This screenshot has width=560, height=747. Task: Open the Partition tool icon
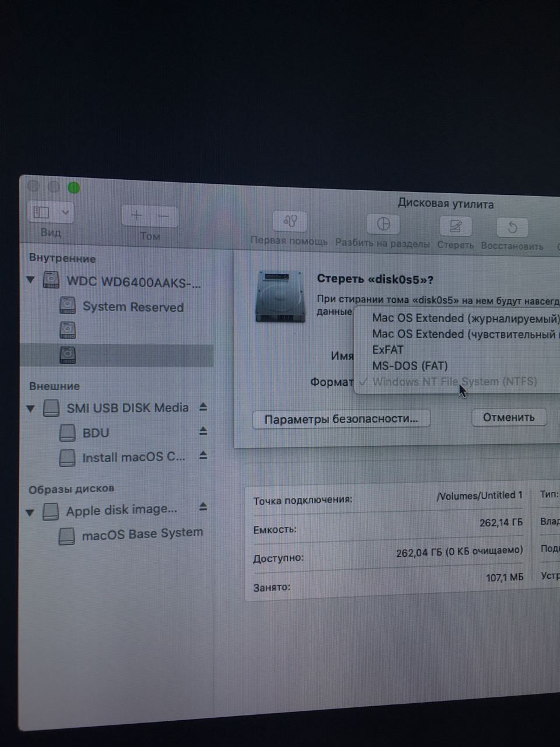click(x=383, y=224)
